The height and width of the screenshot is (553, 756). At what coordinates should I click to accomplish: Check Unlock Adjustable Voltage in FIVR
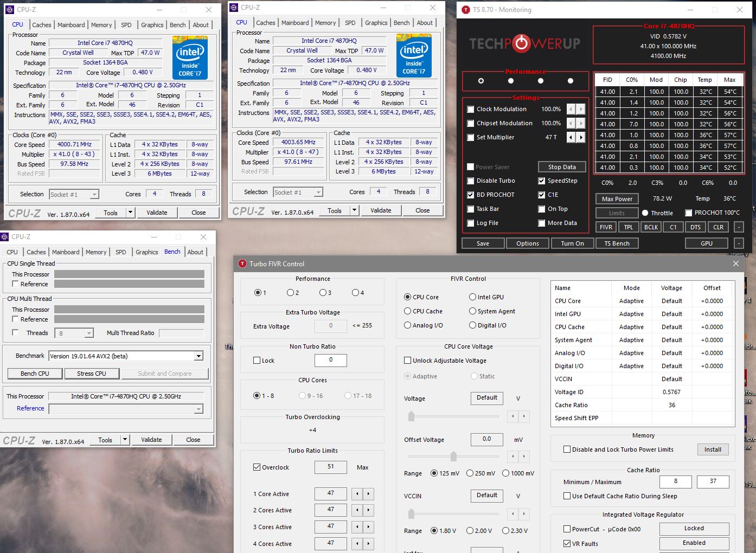(408, 361)
